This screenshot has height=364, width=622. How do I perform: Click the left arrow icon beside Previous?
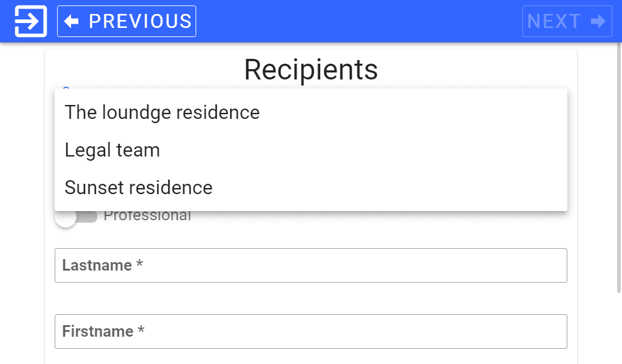coord(72,21)
